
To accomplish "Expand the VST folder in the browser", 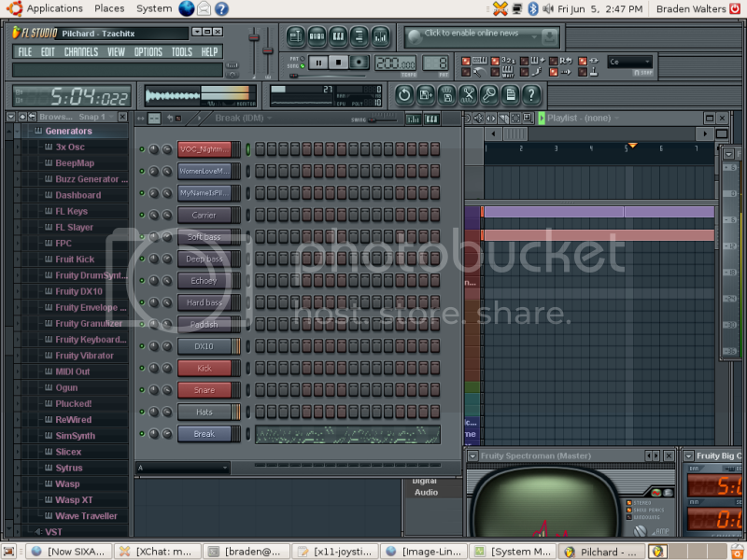I will coord(53,532).
